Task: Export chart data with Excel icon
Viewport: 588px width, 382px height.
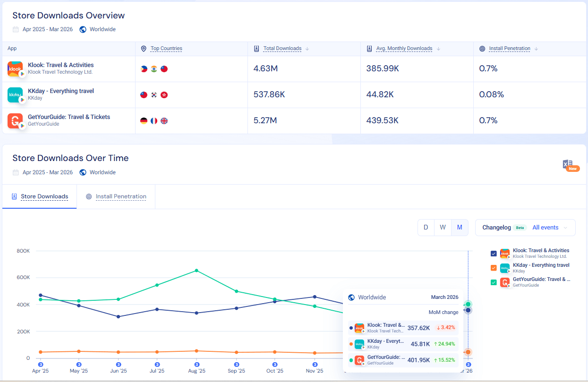Action: click(x=570, y=165)
